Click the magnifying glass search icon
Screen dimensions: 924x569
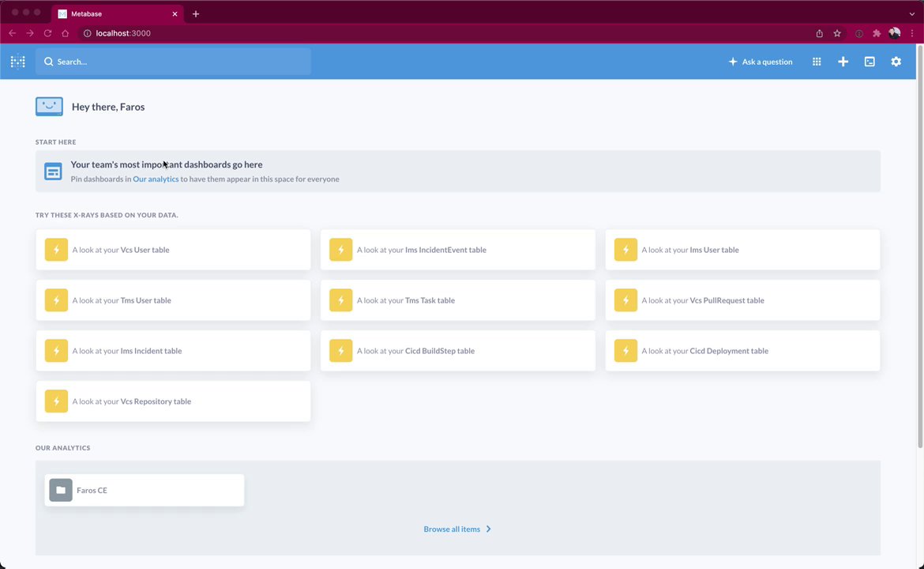[48, 62]
